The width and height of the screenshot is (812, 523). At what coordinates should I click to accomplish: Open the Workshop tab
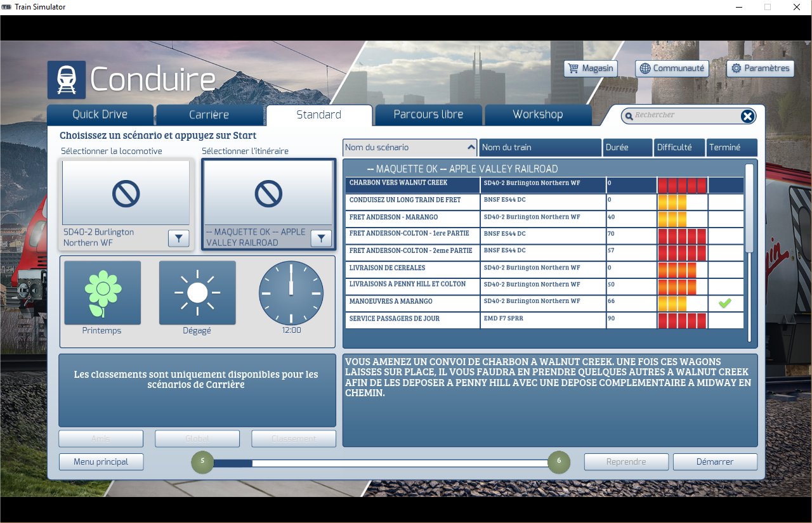(538, 115)
